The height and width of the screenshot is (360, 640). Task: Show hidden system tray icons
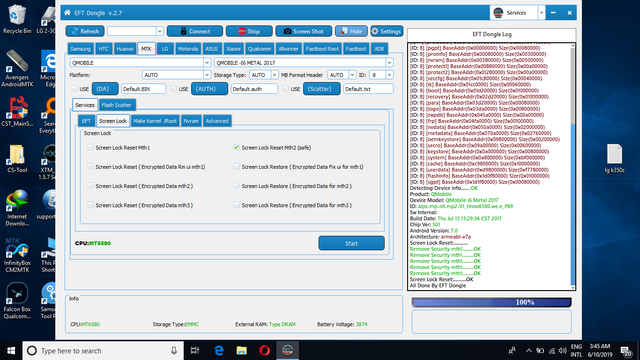click(529, 351)
